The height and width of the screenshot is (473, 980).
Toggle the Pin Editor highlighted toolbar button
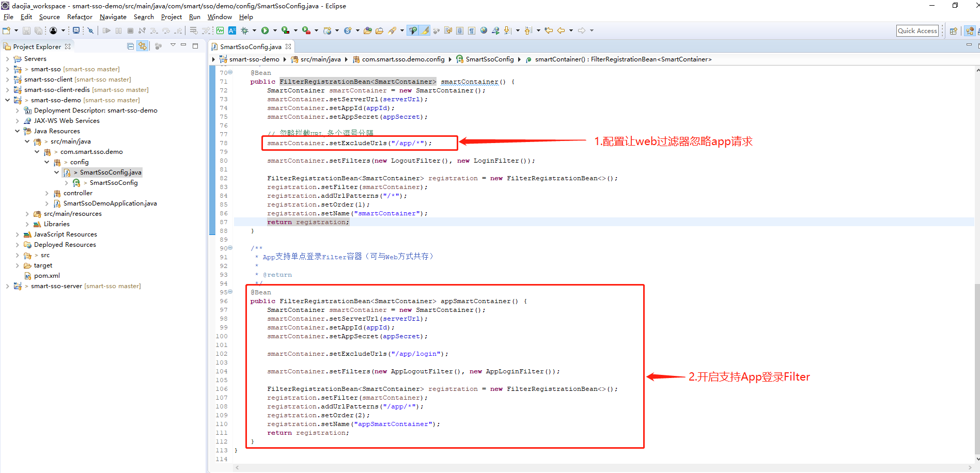pos(412,30)
